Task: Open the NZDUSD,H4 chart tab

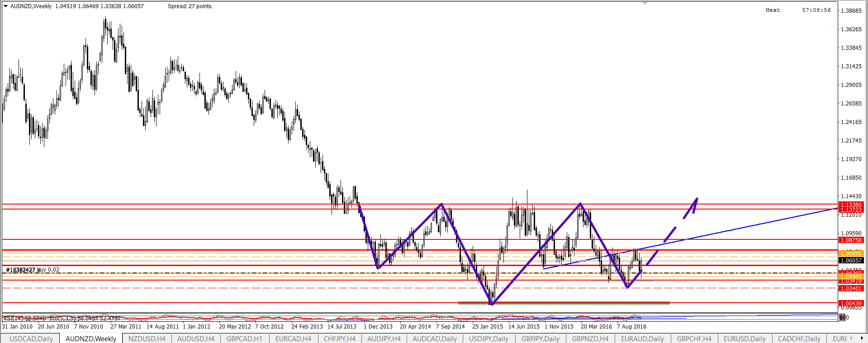Action: pos(147,338)
